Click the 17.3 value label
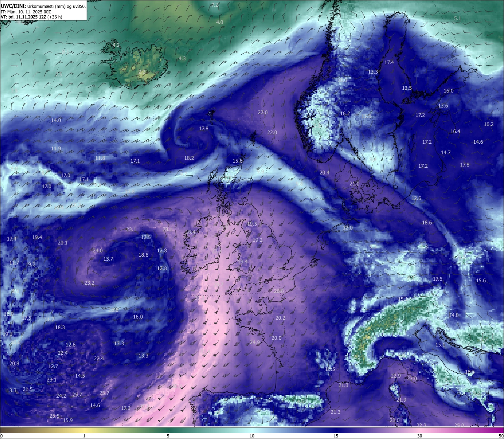 click(x=126, y=408)
